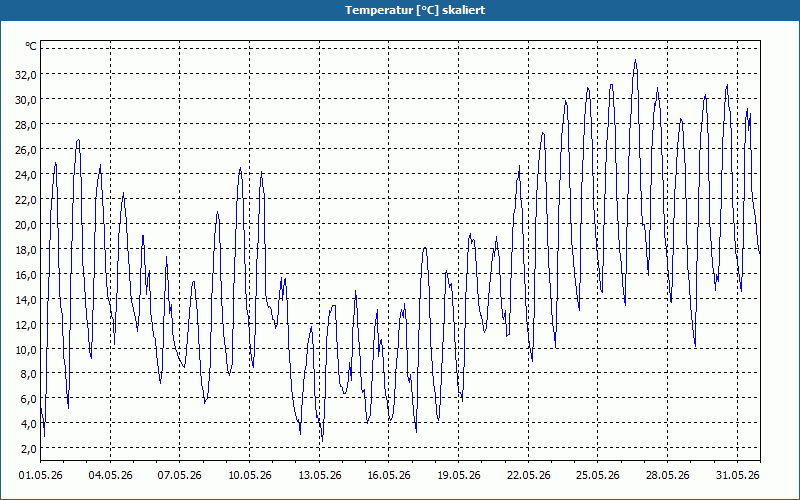
Task: Click the lowest temperature dip near 13.05.26
Action: click(322, 440)
